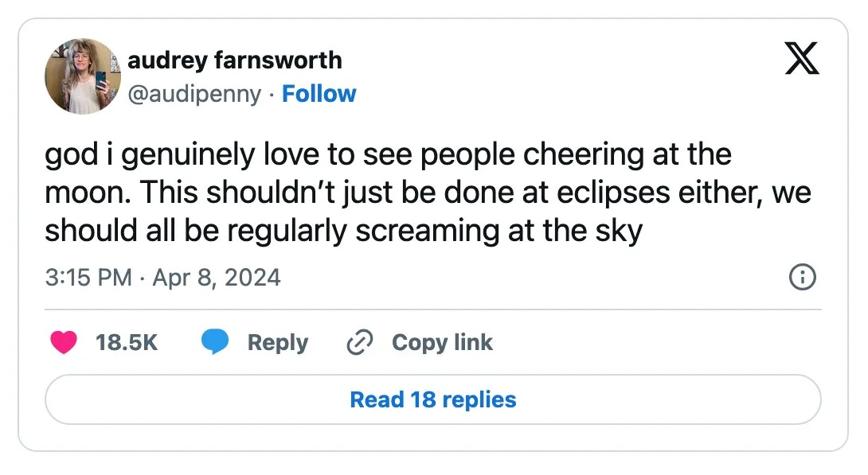
Task: Follow the account via Follow link
Action: 319,94
